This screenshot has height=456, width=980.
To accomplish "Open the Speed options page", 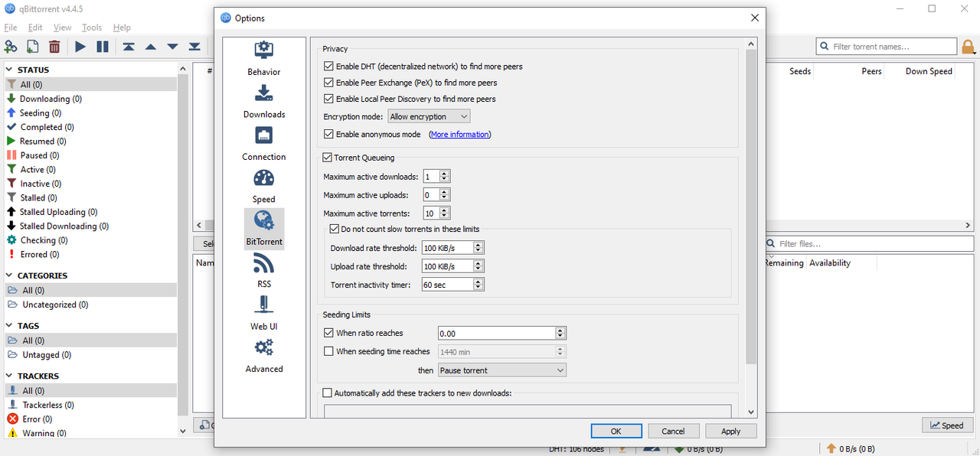I will tap(264, 187).
